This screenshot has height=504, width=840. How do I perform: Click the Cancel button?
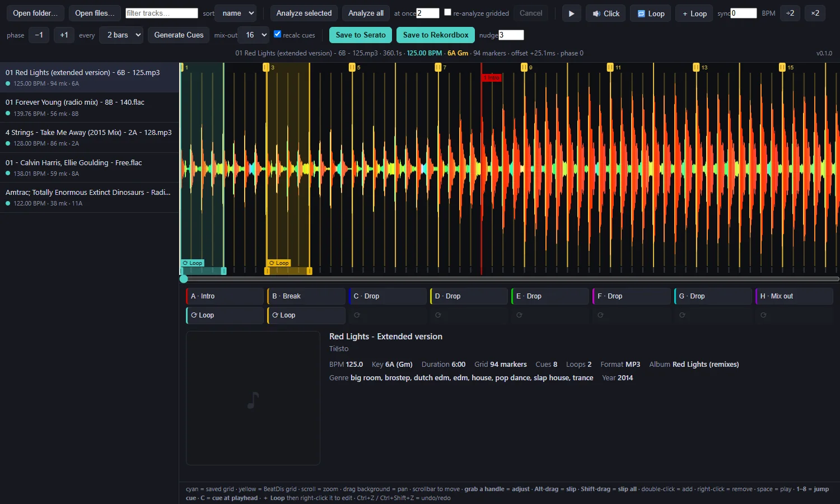pyautogui.click(x=531, y=13)
